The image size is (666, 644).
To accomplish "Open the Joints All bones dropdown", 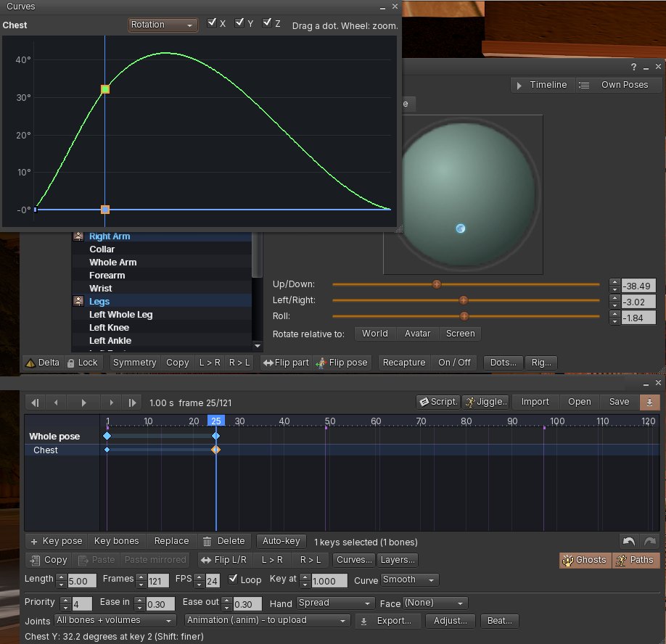I will tap(115, 620).
